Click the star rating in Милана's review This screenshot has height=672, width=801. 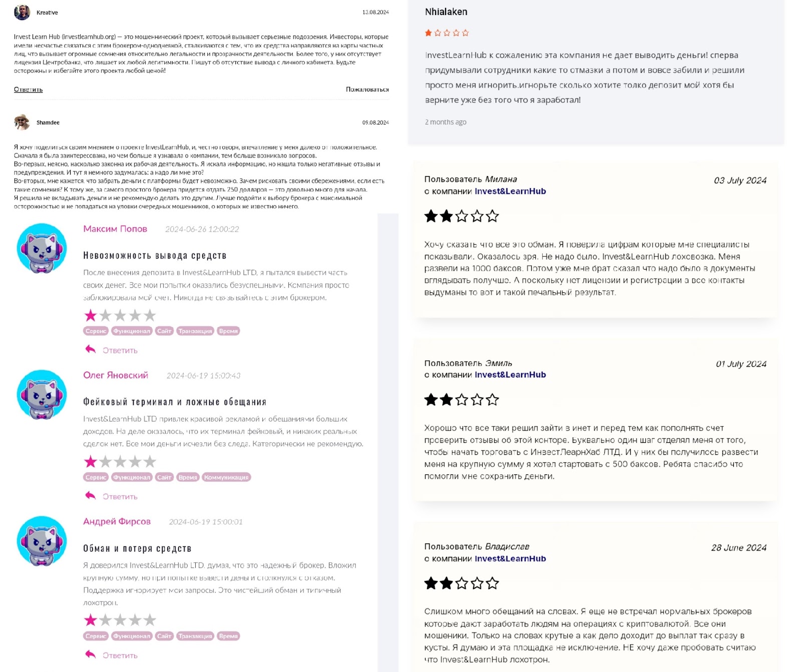[461, 216]
